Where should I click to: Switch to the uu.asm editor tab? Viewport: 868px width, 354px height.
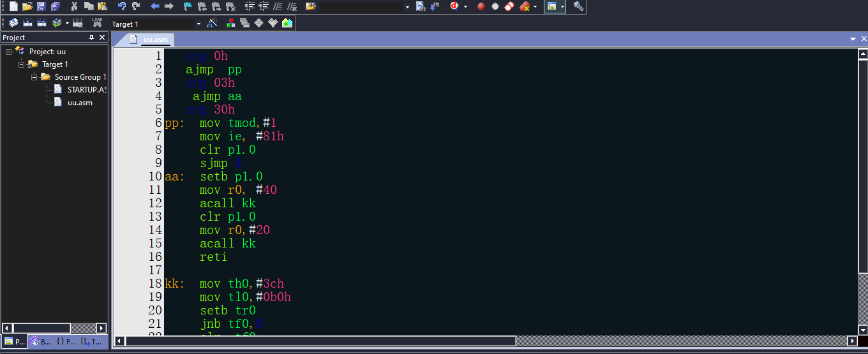coord(149,39)
